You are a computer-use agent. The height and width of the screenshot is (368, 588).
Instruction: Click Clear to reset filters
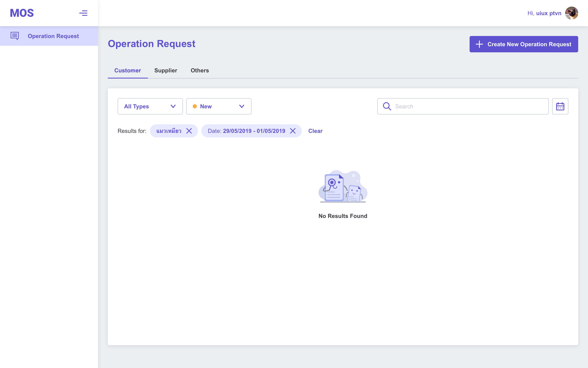point(315,131)
